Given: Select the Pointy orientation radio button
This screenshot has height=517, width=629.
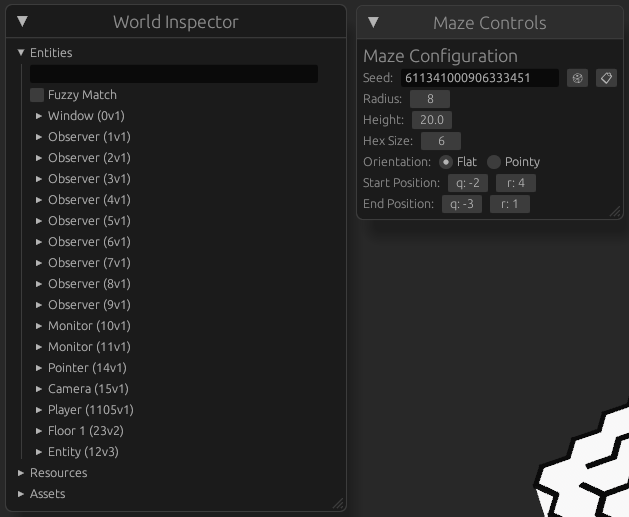Looking at the screenshot, I should 494,162.
